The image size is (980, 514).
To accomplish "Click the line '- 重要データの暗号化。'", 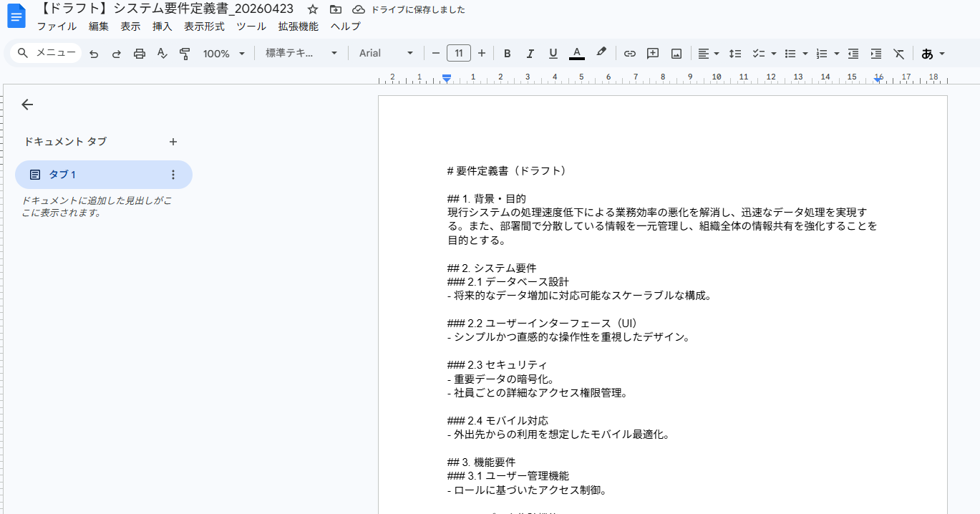I will [501, 379].
